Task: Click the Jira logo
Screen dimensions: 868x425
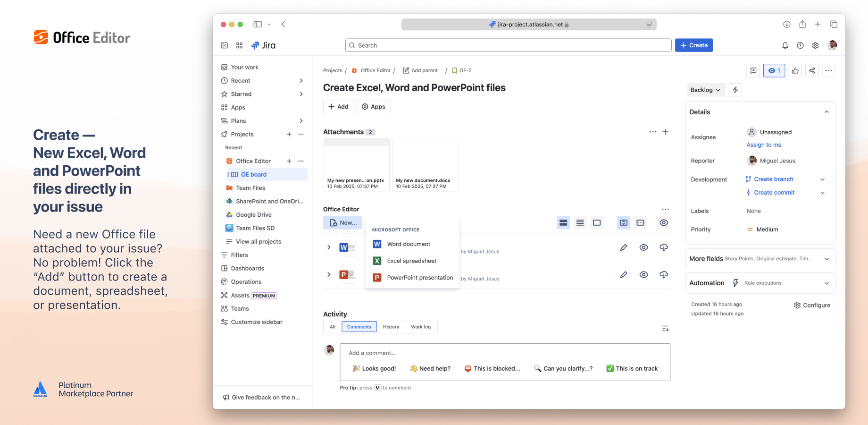Action: [263, 45]
